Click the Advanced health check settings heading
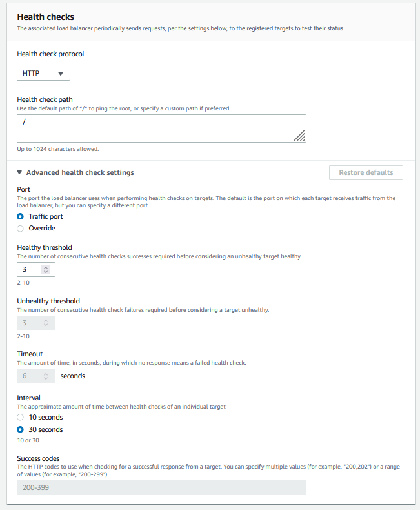The width and height of the screenshot is (420, 510). click(x=80, y=172)
